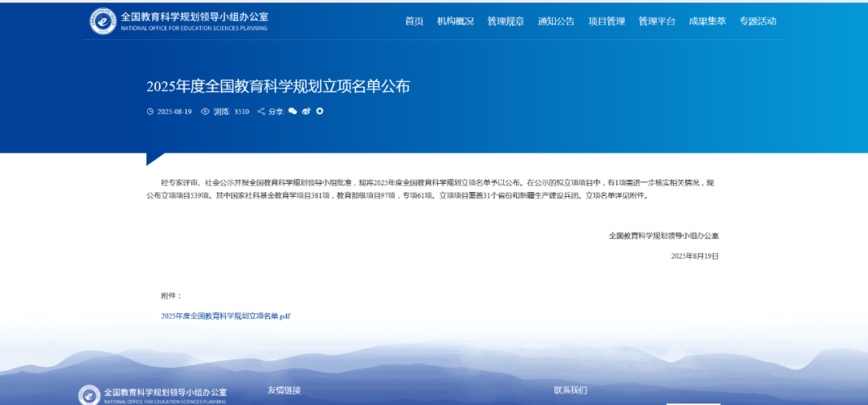Viewport: 868px width, 405px height.
Task: Click the 友情链接 footer heading
Action: pos(284,391)
